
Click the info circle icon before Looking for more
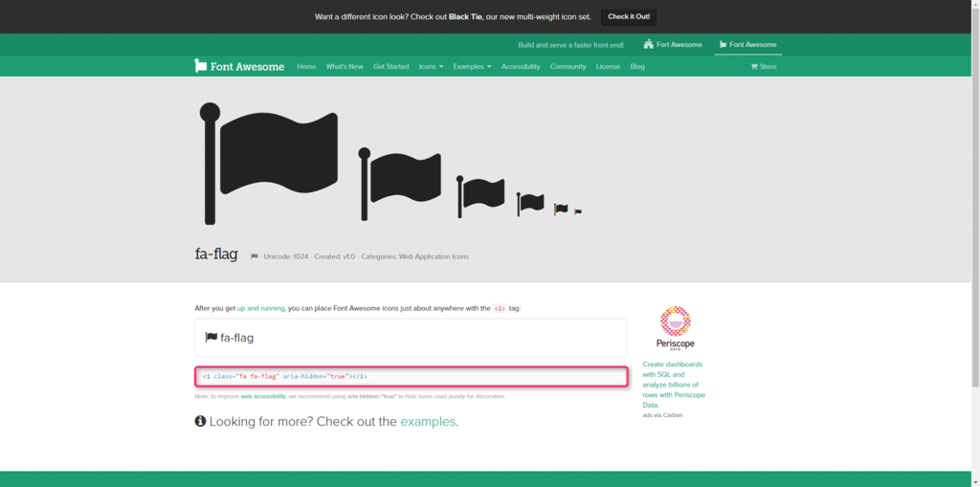(x=200, y=421)
